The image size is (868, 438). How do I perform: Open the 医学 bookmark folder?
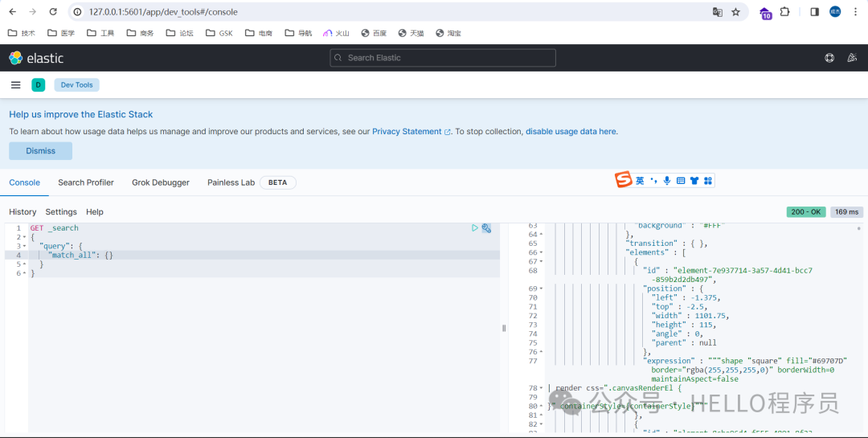pos(61,33)
